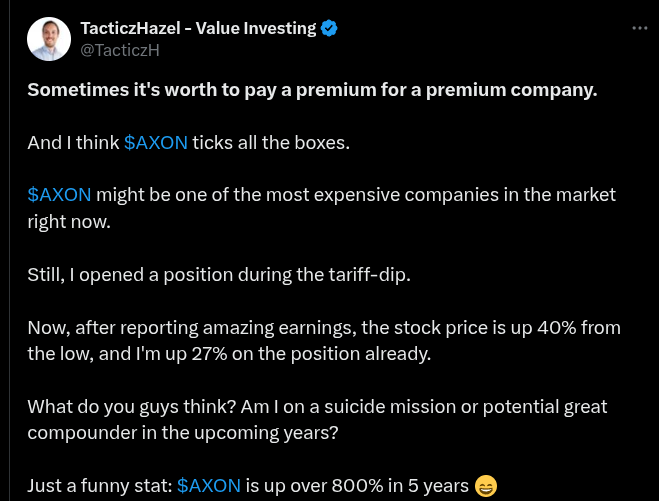Click the blue verified checkmark badge
The image size is (659, 501).
329,28
